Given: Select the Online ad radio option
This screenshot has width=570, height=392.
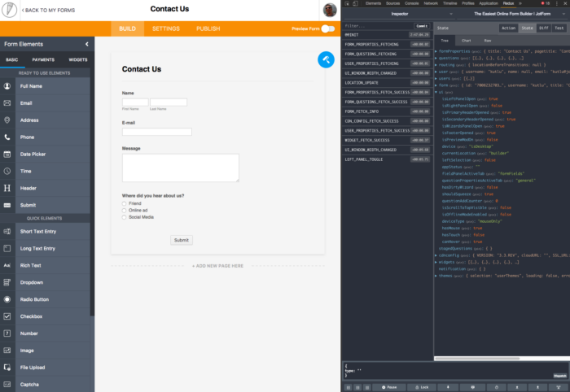Looking at the screenshot, I should (124, 211).
